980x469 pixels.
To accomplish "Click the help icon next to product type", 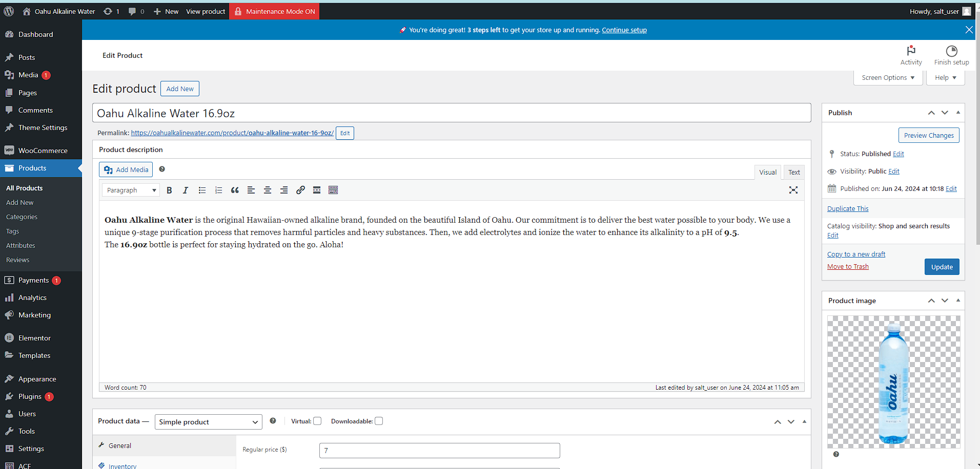I will click(x=273, y=421).
